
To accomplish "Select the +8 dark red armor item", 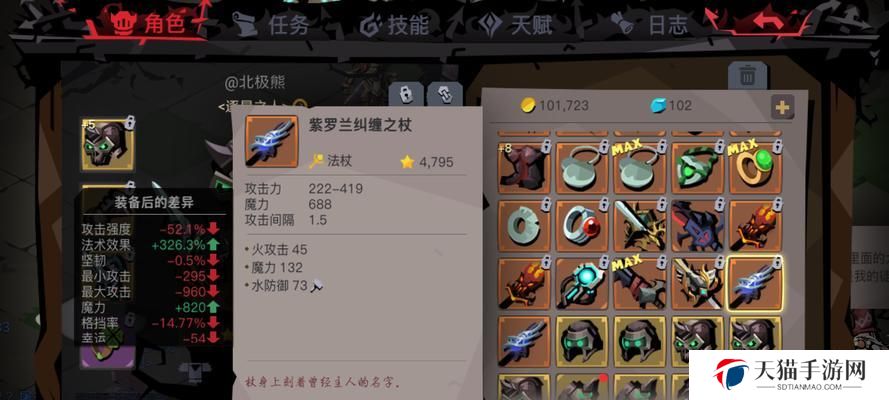I will (x=524, y=168).
